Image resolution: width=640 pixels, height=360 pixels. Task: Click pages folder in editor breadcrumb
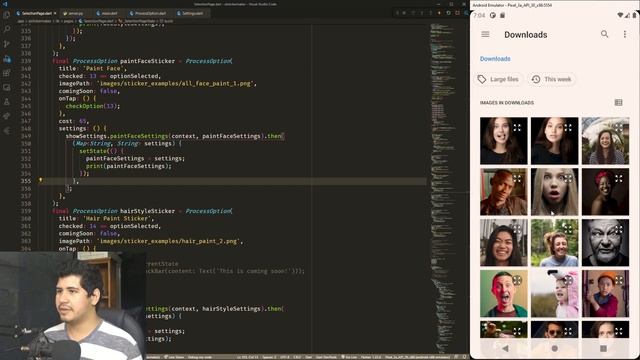69,21
